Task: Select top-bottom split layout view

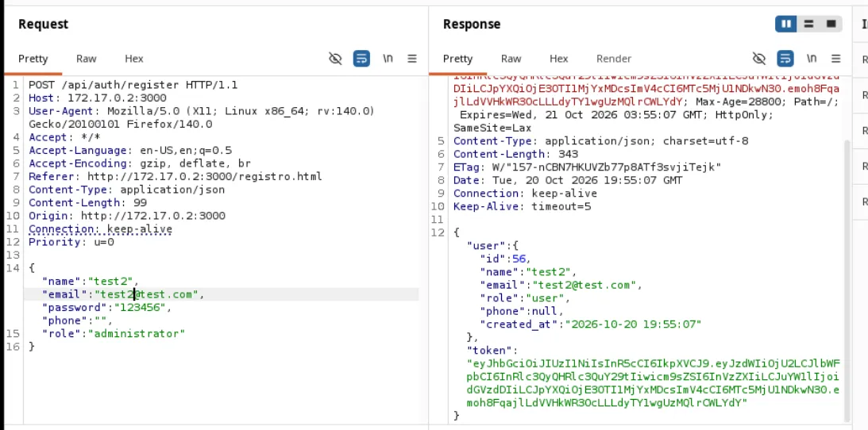Action: (x=808, y=25)
